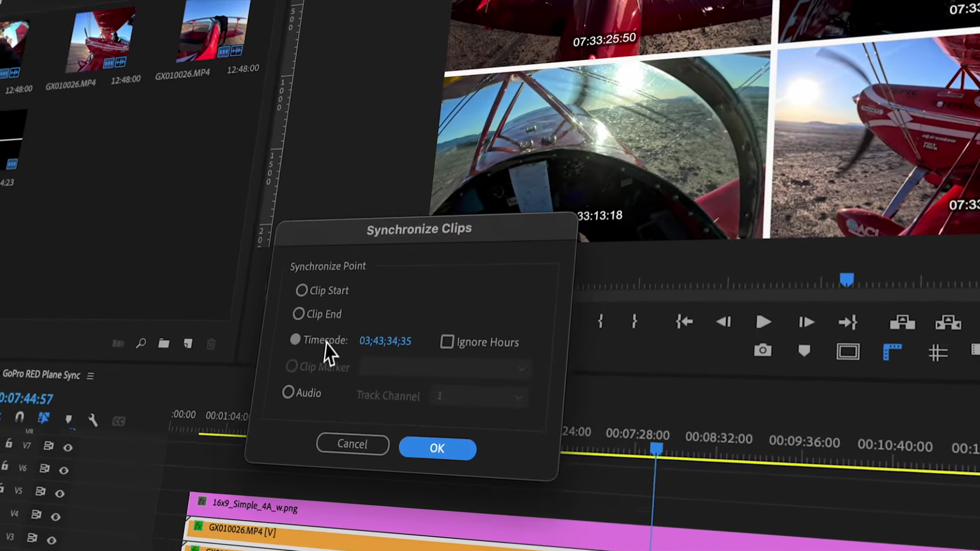Go to In point in Program Monitor

coord(684,321)
